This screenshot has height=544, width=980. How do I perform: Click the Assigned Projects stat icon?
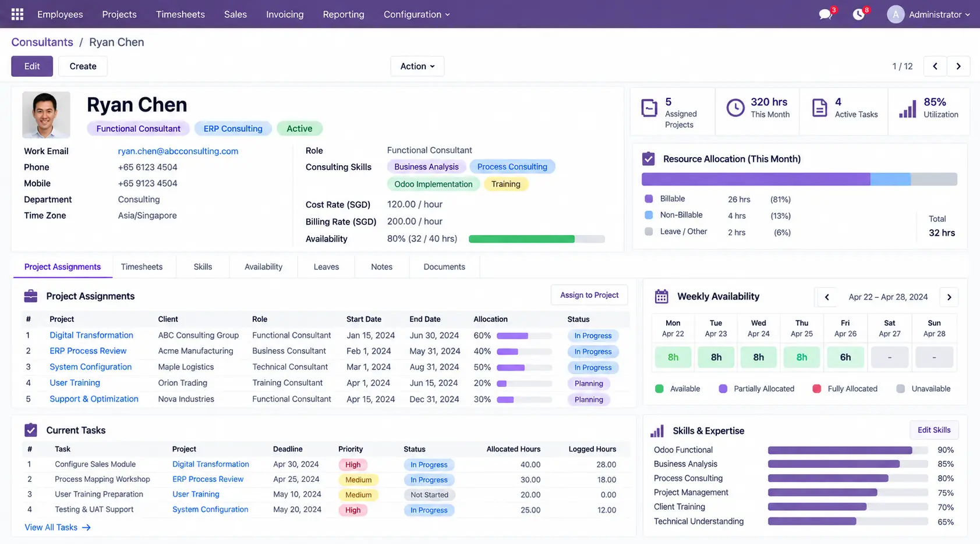[x=649, y=108]
